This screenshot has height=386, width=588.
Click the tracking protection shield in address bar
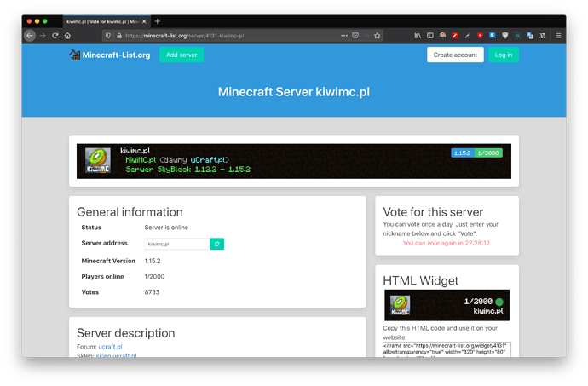coord(108,36)
